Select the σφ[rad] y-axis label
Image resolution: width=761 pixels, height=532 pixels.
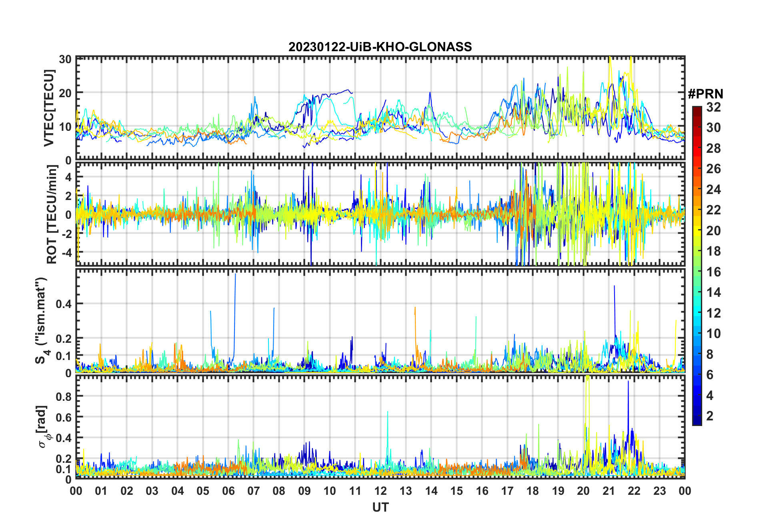42,426
